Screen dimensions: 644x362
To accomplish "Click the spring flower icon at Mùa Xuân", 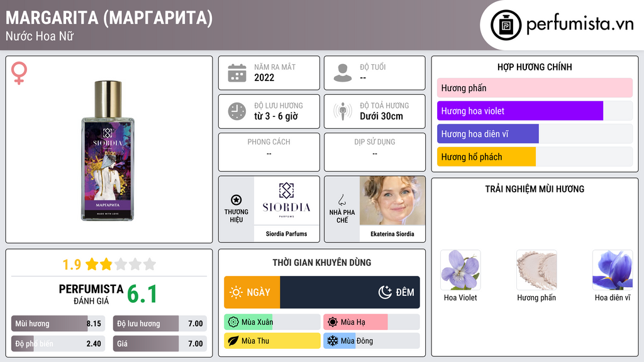I will click(233, 322).
